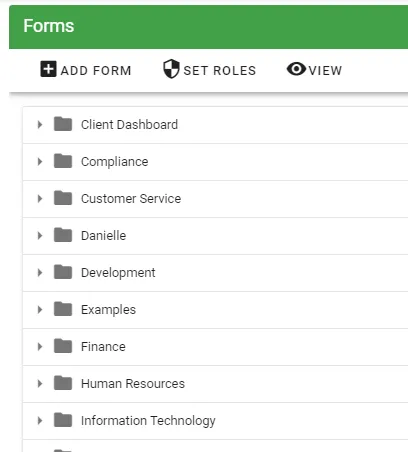Select the Information Technology folder label

148,421
